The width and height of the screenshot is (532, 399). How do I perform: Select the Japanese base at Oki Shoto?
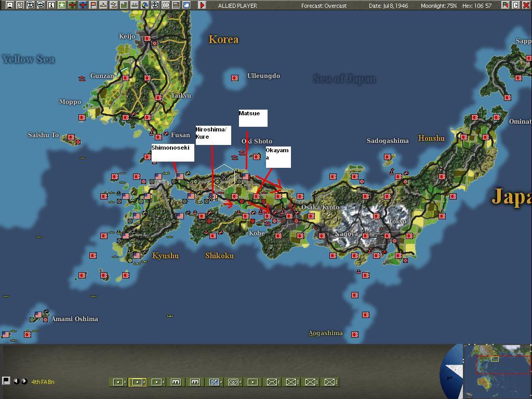point(257,157)
